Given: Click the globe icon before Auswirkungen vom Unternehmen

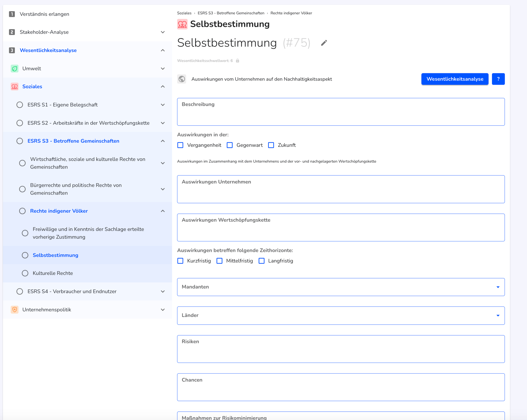Looking at the screenshot, I should [182, 79].
